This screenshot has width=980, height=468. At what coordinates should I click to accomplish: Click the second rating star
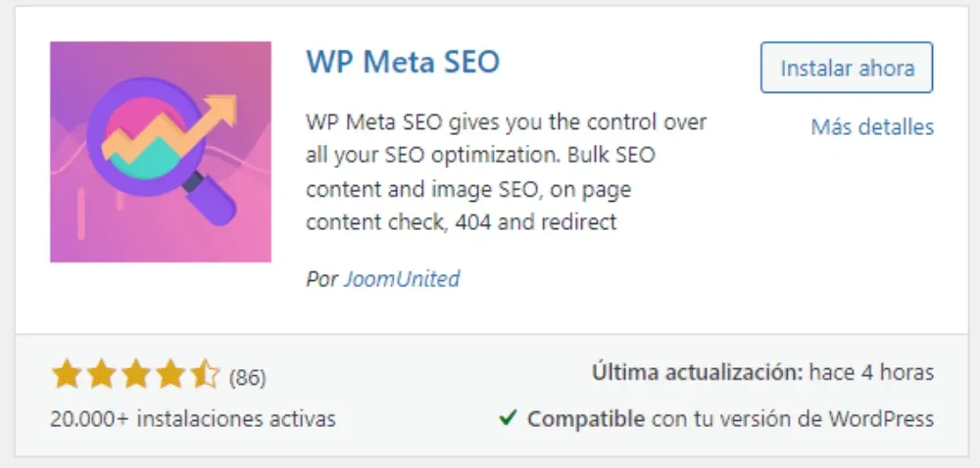pos(101,374)
